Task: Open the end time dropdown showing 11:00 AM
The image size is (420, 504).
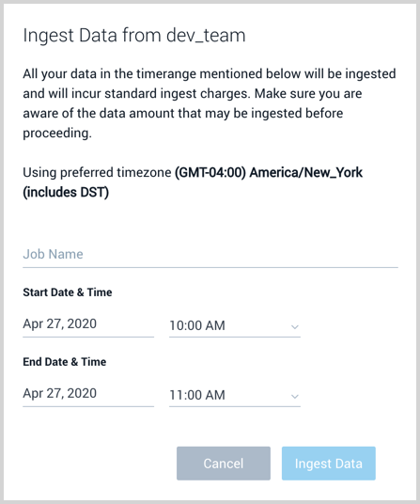Action: point(235,395)
